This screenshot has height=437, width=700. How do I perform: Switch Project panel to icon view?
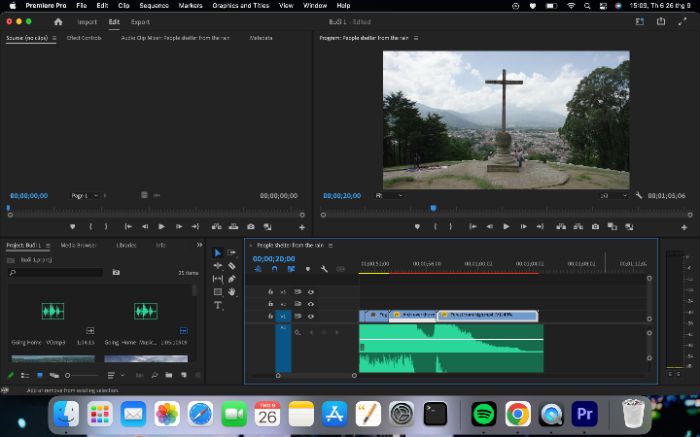pyautogui.click(x=40, y=375)
